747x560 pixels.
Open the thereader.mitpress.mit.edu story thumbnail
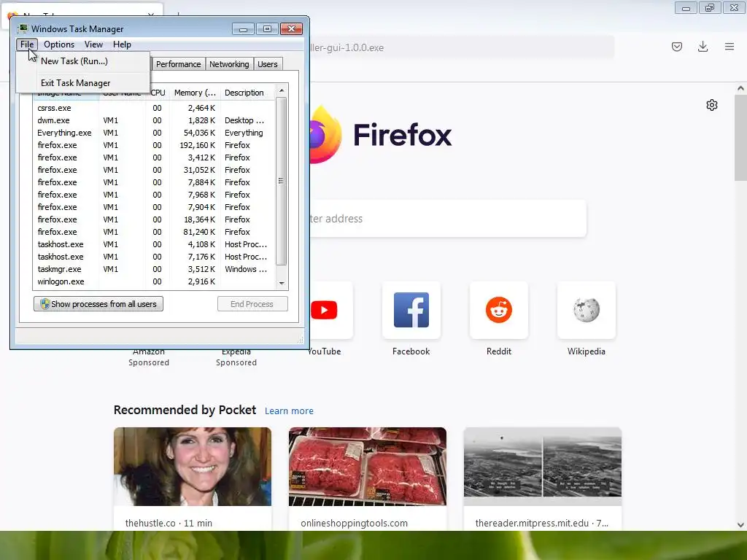pyautogui.click(x=543, y=467)
